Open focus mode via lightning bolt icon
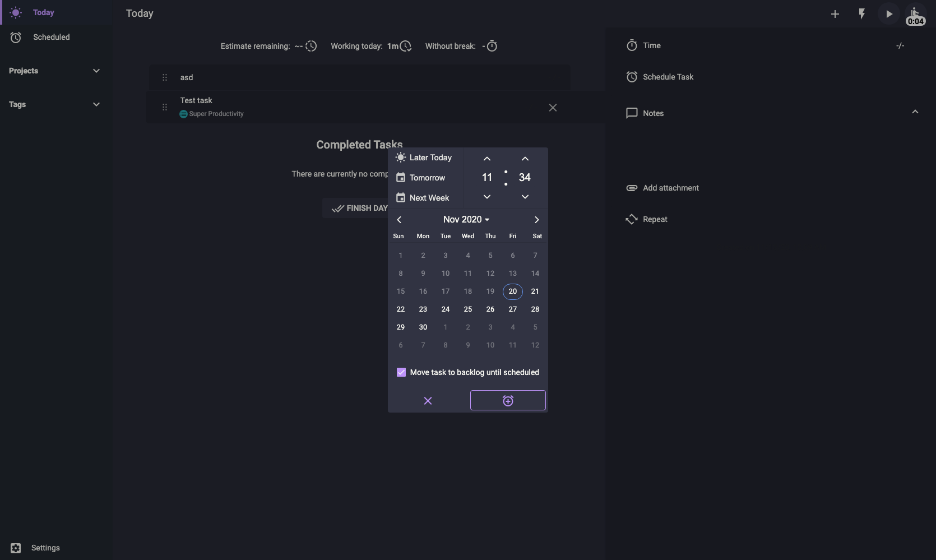The image size is (936, 560). pos(862,14)
